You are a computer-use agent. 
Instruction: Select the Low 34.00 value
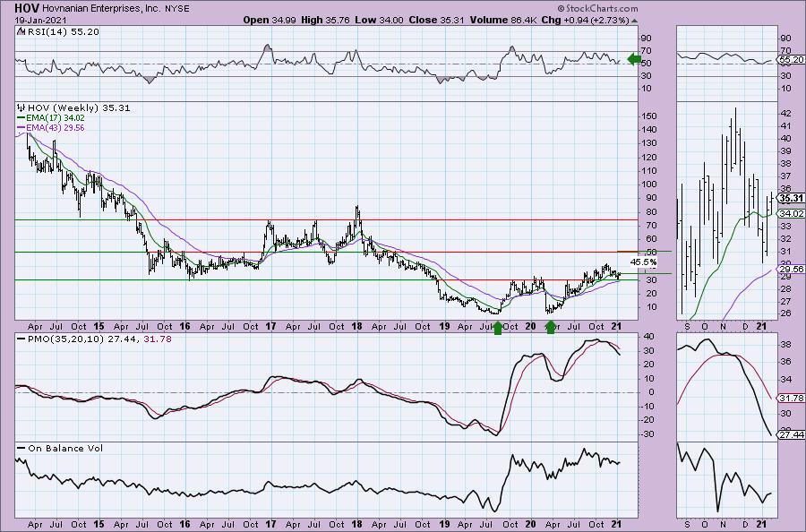click(x=379, y=20)
